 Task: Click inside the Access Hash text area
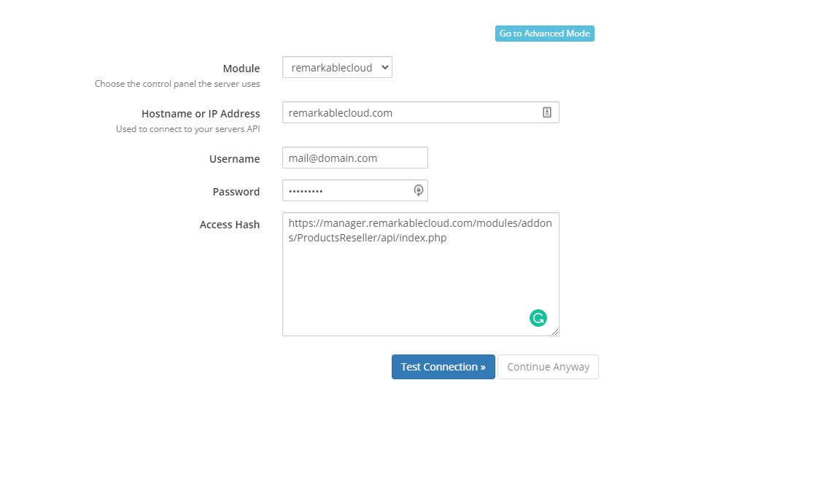coord(420,274)
